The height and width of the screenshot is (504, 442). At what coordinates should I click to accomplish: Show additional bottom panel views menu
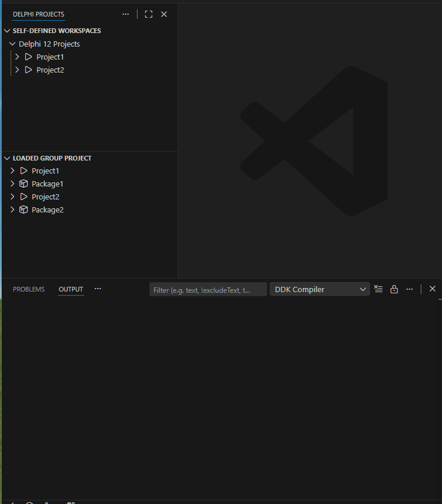pyautogui.click(x=98, y=289)
